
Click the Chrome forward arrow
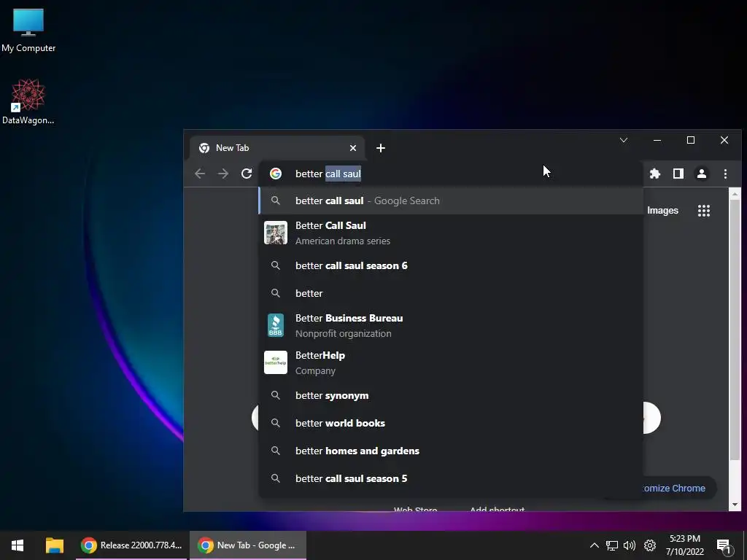coord(223,174)
